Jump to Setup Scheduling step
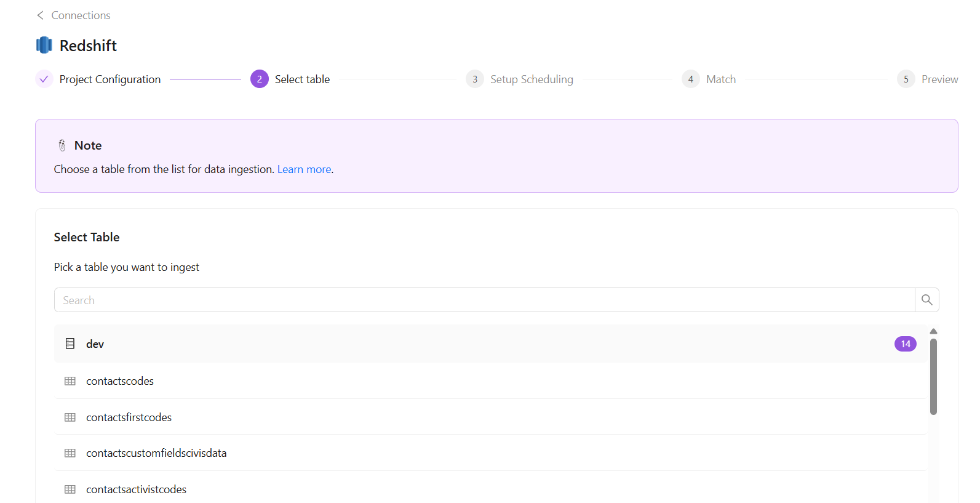This screenshot has height=503, width=980. pyautogui.click(x=531, y=79)
